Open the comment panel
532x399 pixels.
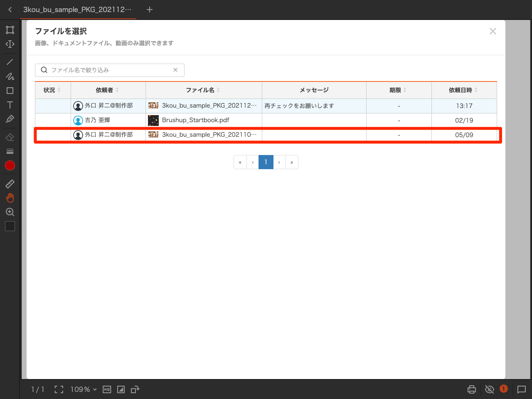(x=522, y=389)
